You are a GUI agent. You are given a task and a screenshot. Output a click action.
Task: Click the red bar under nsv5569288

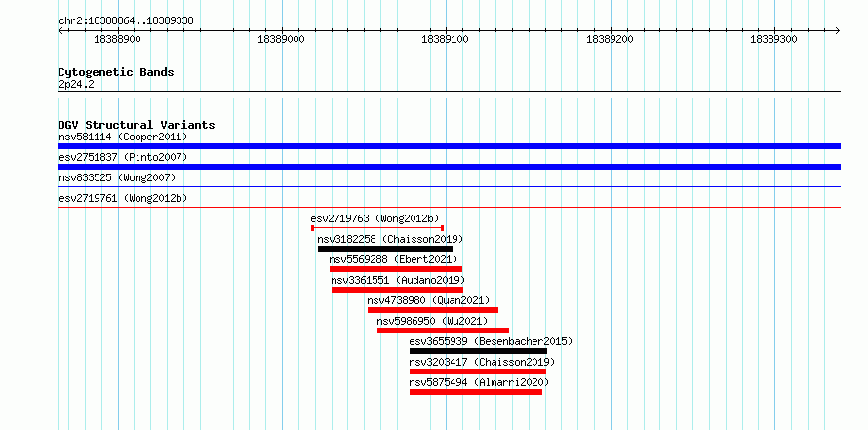(396, 269)
